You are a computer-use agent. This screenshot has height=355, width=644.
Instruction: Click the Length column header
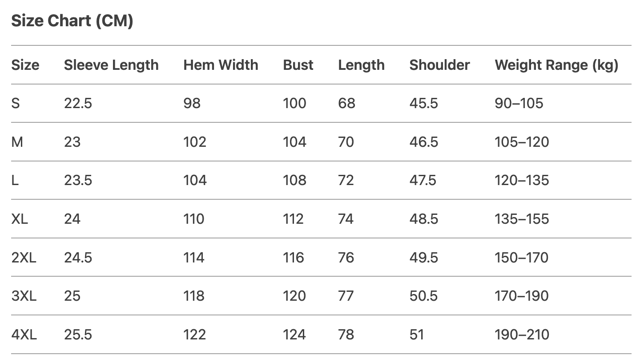pyautogui.click(x=361, y=65)
